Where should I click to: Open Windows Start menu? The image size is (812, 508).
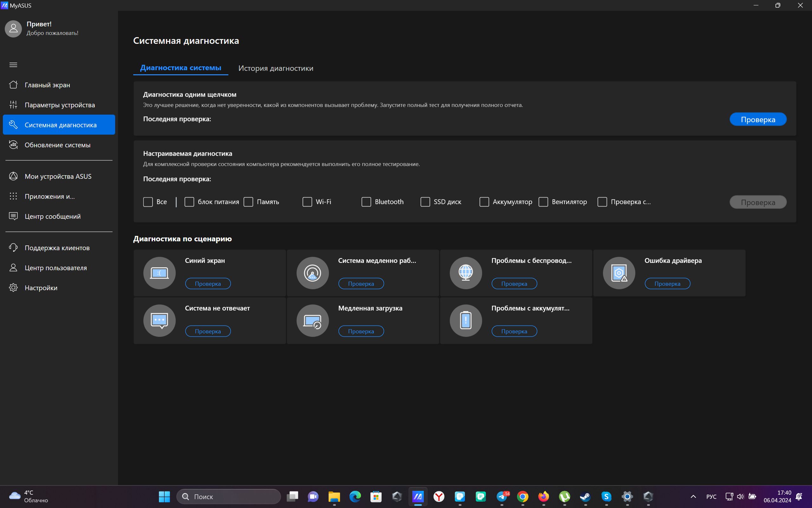pos(164,497)
